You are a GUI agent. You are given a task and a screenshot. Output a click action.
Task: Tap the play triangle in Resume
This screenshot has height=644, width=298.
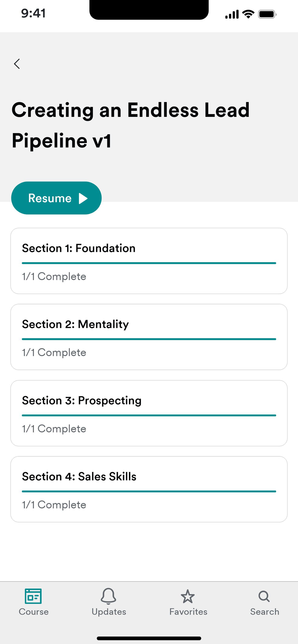click(x=83, y=198)
